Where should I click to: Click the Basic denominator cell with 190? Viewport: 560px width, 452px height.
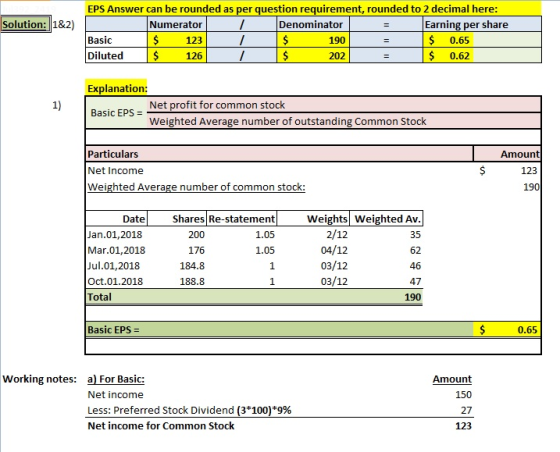[x=313, y=40]
